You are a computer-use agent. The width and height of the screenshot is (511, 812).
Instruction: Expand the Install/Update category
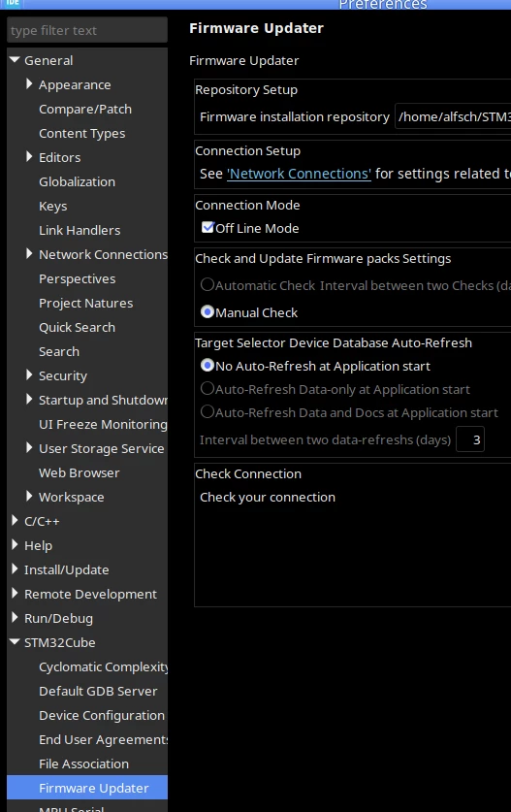(15, 569)
